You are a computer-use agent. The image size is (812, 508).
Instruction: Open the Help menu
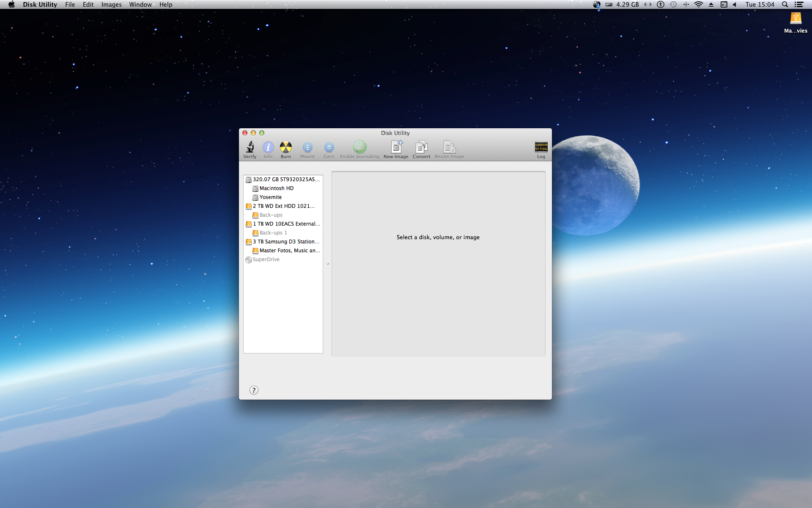(x=166, y=5)
